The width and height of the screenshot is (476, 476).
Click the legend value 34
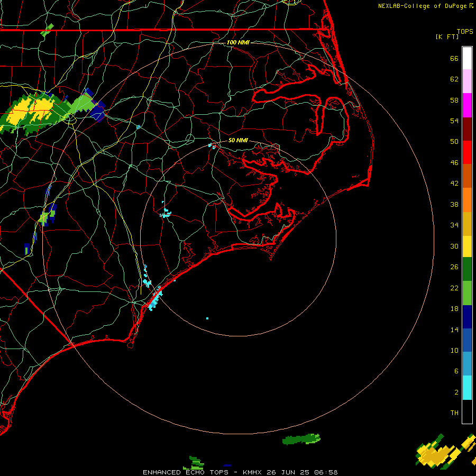(x=454, y=225)
